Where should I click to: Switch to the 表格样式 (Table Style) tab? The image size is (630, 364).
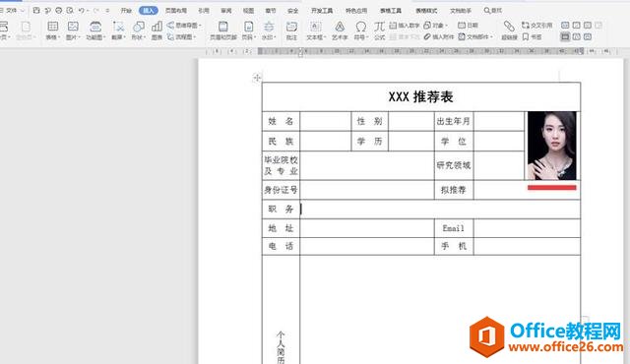(426, 11)
